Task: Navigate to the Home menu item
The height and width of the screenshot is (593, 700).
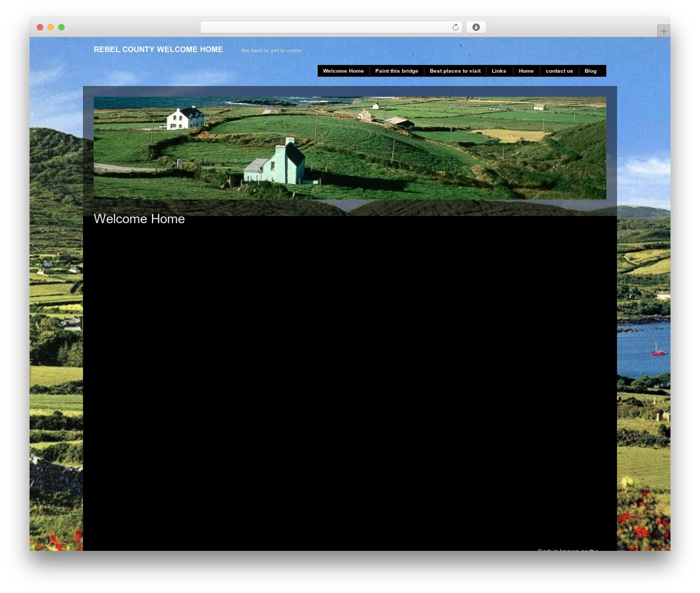Action: coord(526,71)
